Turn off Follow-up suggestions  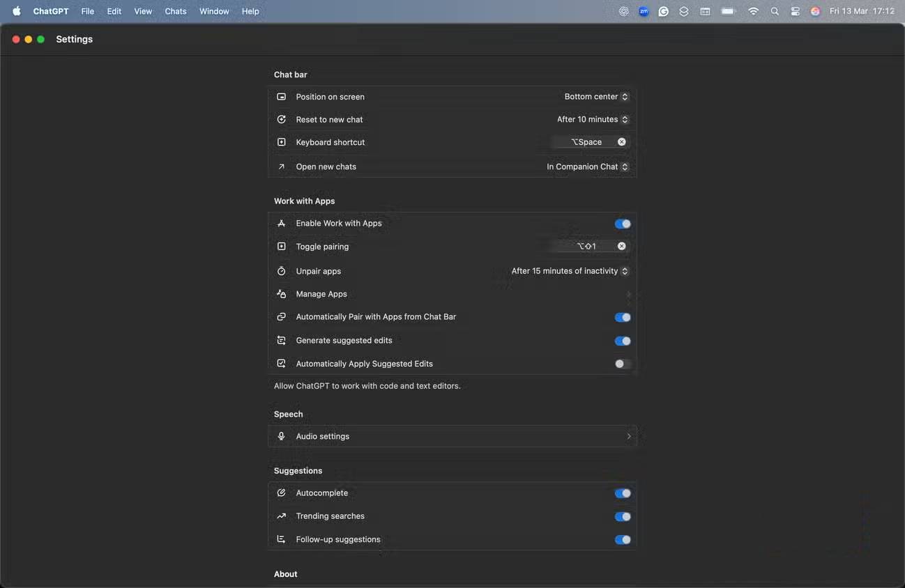pyautogui.click(x=622, y=540)
